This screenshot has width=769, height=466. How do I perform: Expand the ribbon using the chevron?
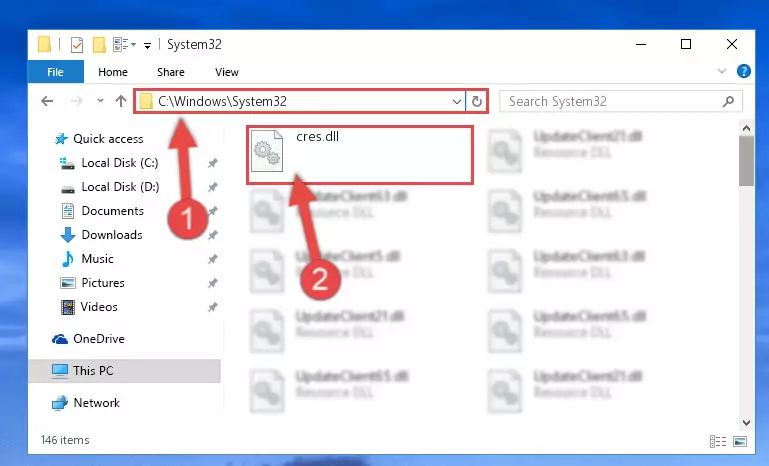tap(722, 72)
